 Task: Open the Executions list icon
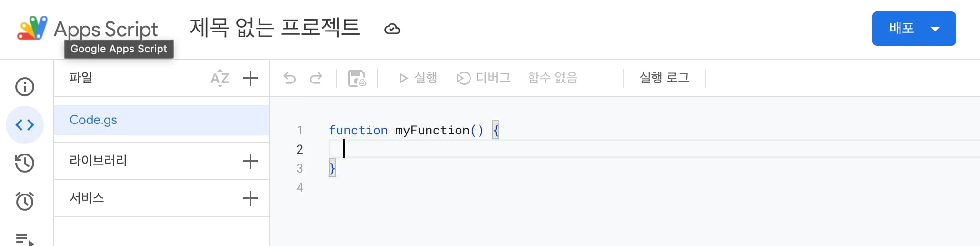(x=25, y=239)
